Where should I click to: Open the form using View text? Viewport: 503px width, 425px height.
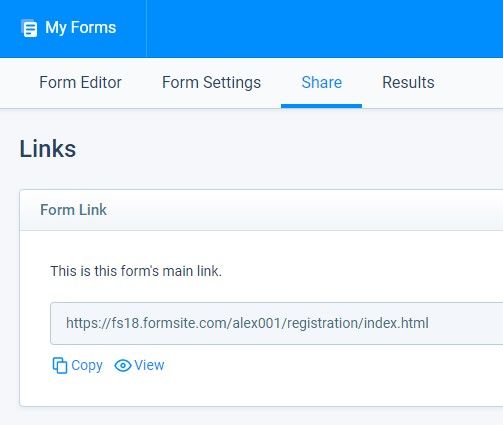tap(149, 365)
